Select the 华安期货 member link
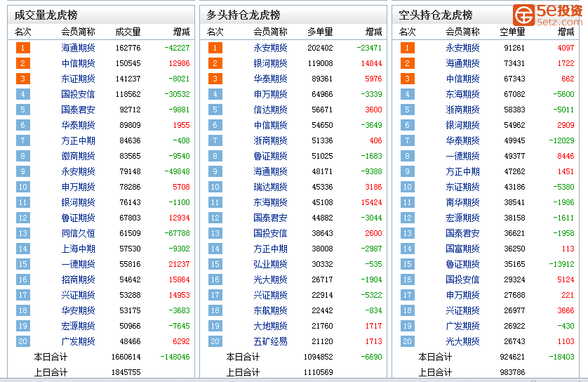 78,310
